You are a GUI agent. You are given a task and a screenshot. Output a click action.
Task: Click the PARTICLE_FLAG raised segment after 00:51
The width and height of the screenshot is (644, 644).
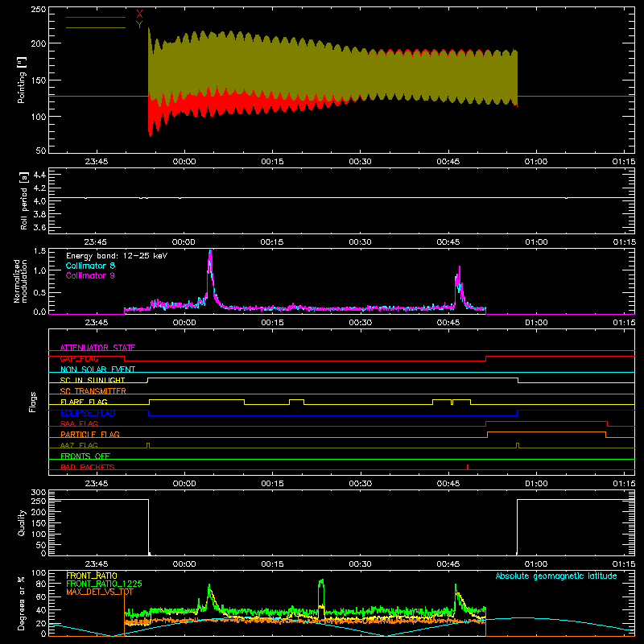click(x=547, y=432)
